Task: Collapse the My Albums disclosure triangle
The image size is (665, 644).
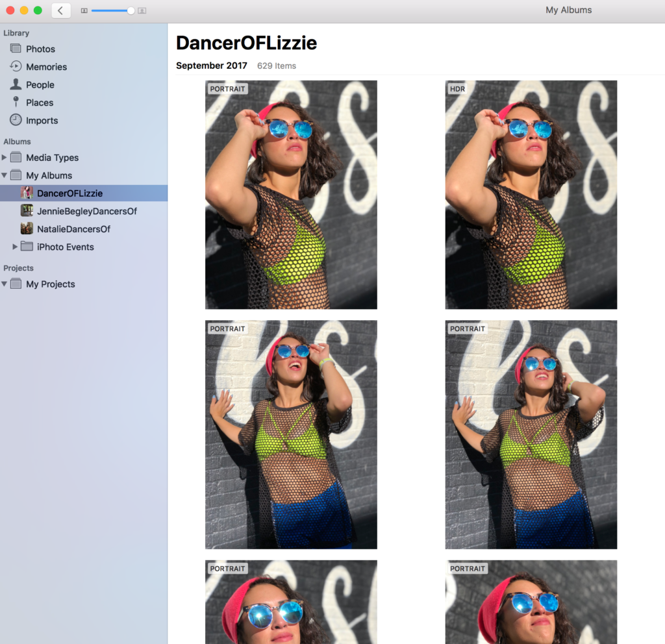Action: coord(5,175)
